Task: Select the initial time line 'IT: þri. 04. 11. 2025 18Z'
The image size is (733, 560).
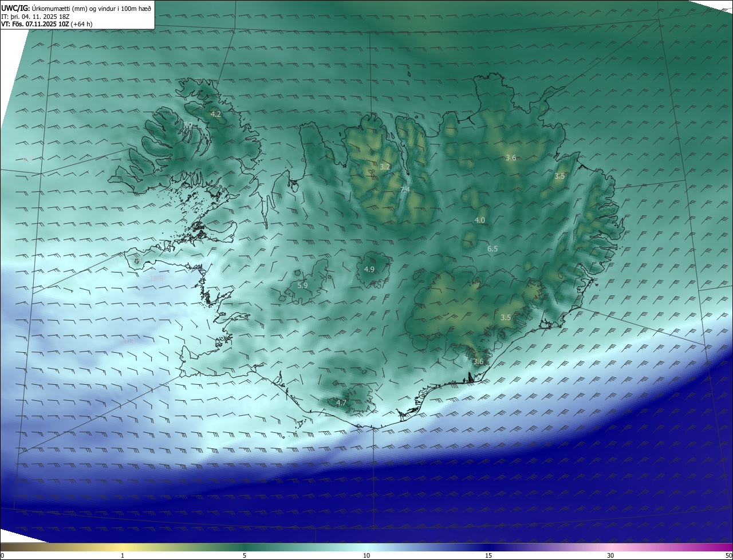Action: tap(36, 17)
